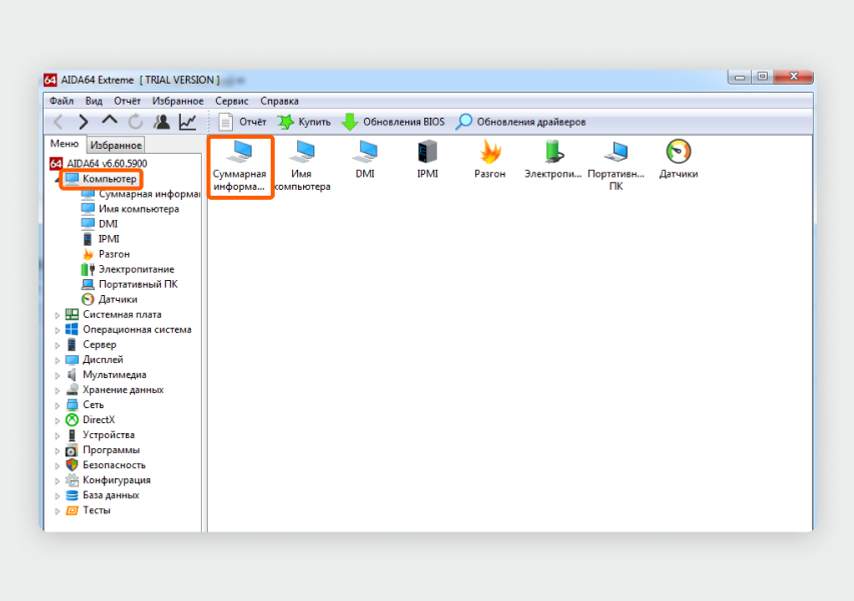Click the Back navigation arrow
The width and height of the screenshot is (854, 601).
pyautogui.click(x=59, y=122)
